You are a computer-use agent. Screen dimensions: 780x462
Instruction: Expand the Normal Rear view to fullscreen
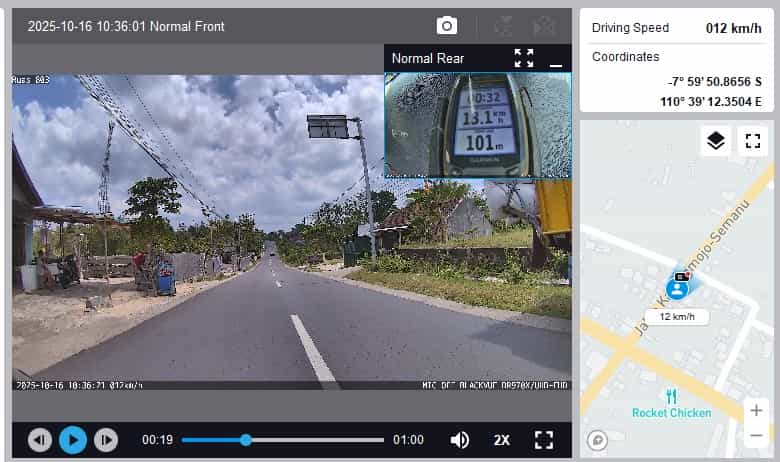coord(524,58)
